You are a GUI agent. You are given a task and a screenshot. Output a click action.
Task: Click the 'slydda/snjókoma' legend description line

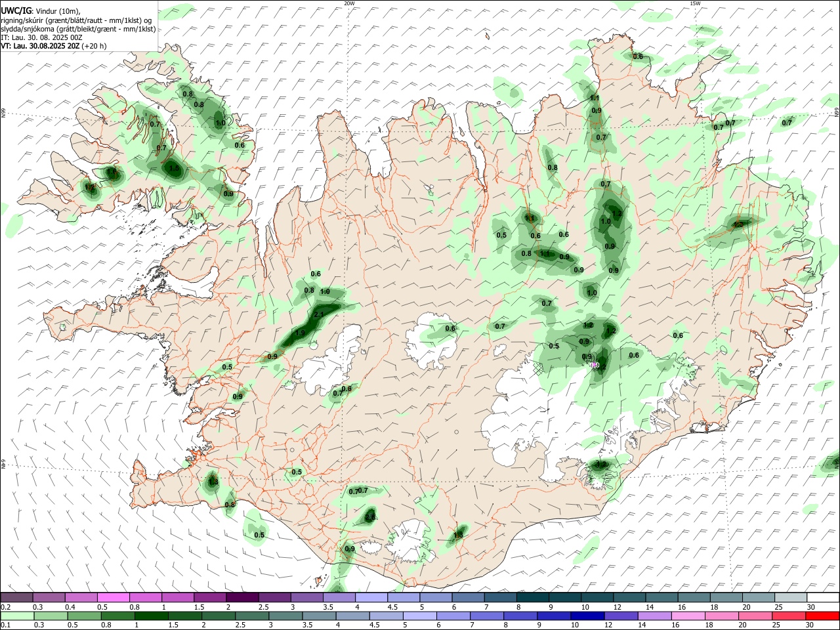(78, 29)
